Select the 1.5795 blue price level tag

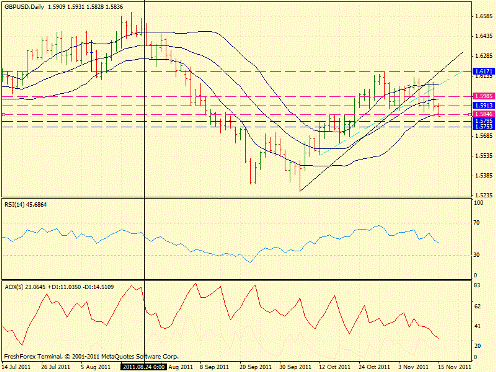[483, 121]
